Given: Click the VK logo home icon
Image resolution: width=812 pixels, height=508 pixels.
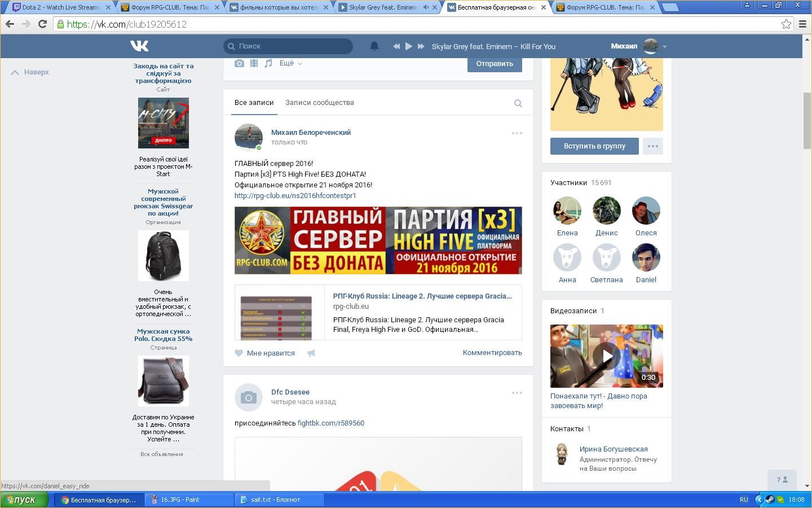Looking at the screenshot, I should pos(139,46).
